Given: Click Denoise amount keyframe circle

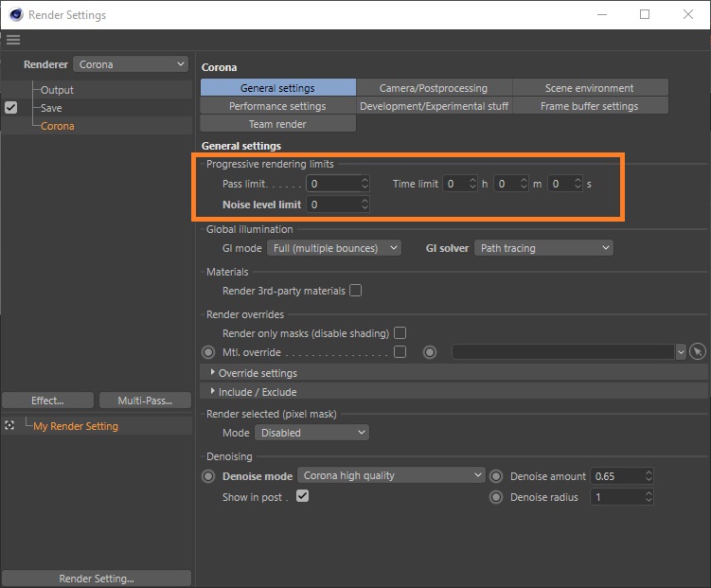Looking at the screenshot, I should tap(497, 475).
